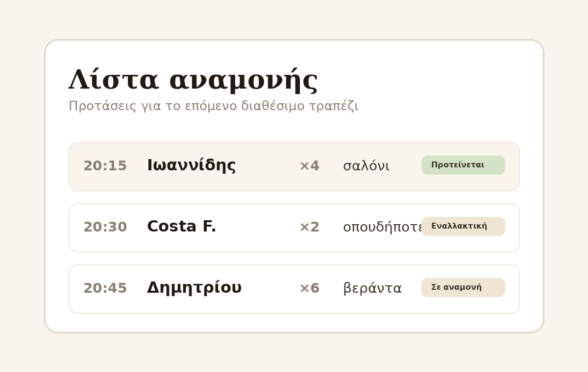The width and height of the screenshot is (588, 372).
Task: Click the subtitle 'Προτάσεις για το επόμενο διαθέσιμο τραπέζι'
Action: coord(214,106)
